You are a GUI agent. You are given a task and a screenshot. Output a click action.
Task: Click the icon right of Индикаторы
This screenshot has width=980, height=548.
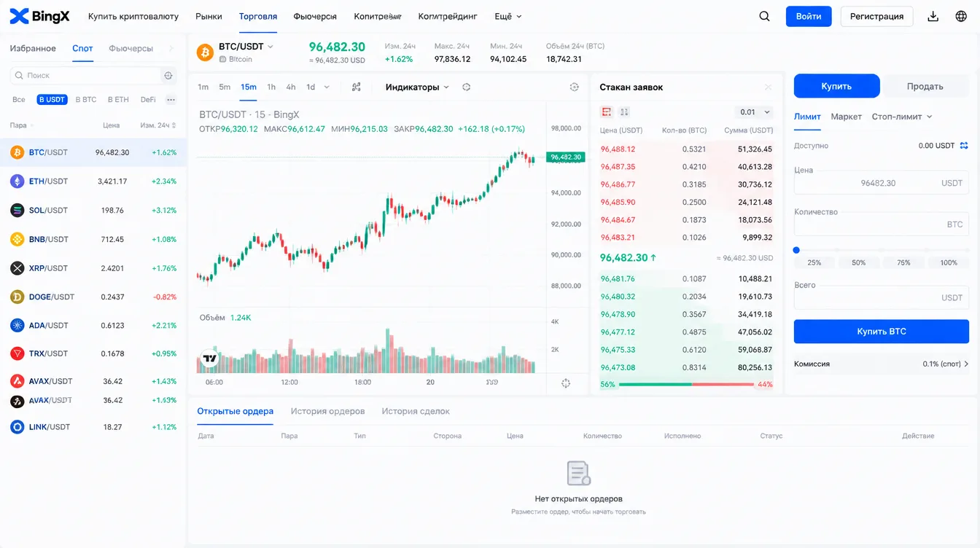467,87
